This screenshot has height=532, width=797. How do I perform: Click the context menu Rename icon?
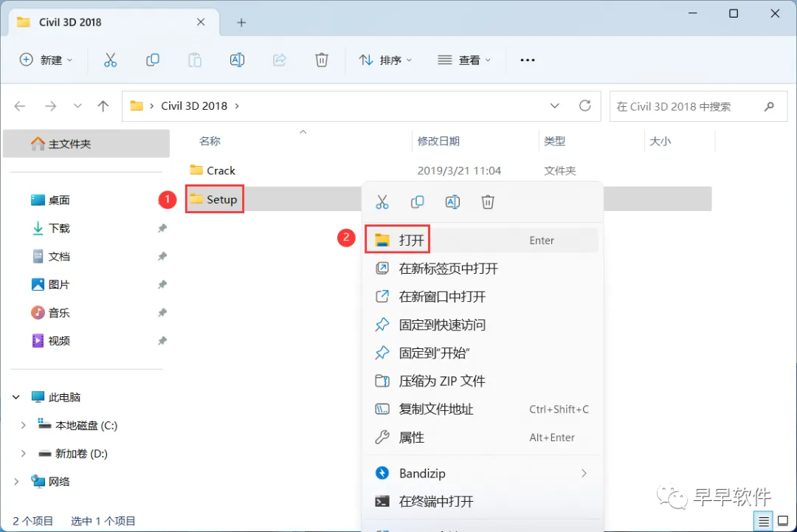452,201
